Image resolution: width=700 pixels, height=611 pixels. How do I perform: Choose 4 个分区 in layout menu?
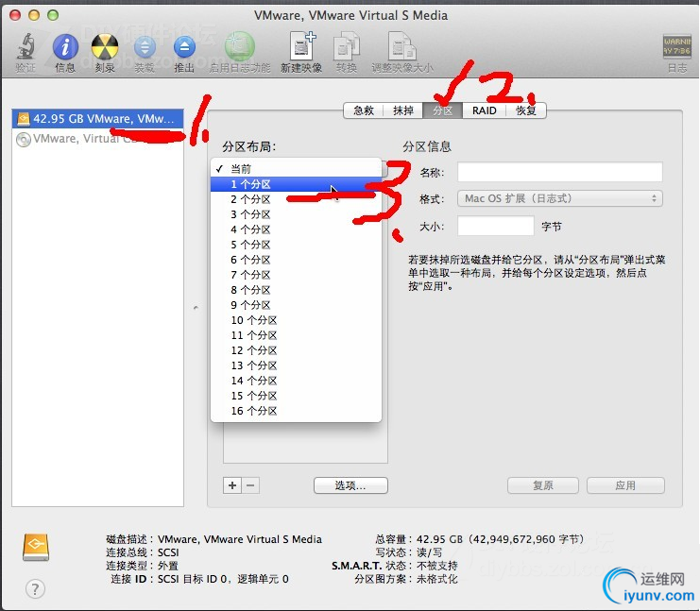pyautogui.click(x=296, y=229)
